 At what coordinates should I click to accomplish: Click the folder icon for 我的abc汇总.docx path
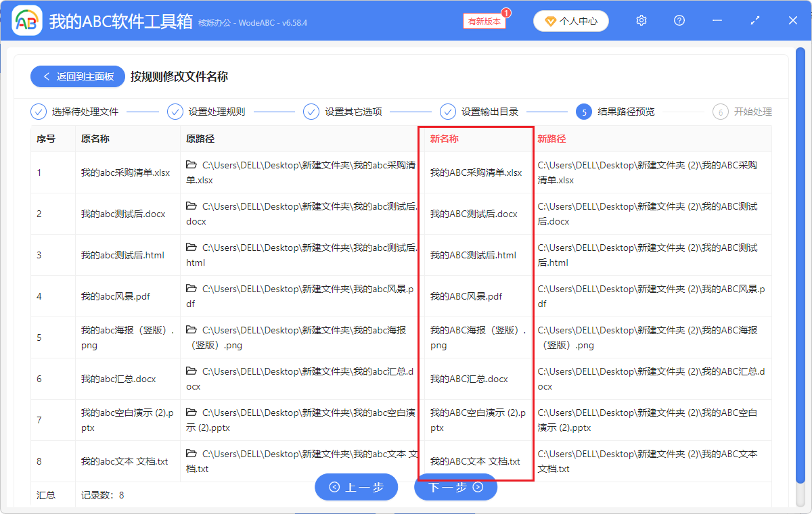point(191,371)
